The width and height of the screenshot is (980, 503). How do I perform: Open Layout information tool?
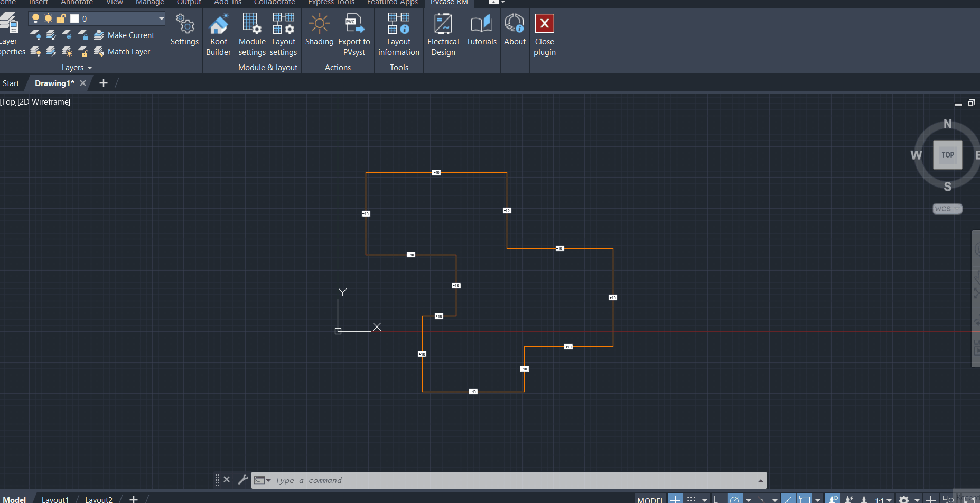(398, 35)
